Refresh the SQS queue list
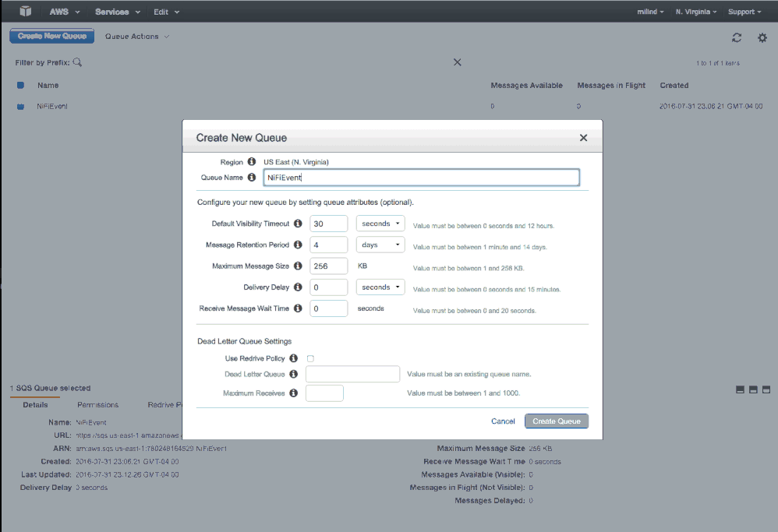The height and width of the screenshot is (532, 778). tap(736, 37)
